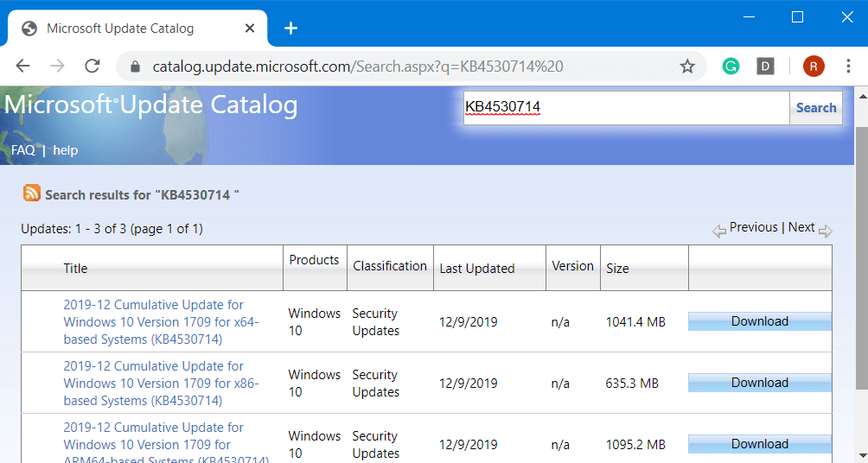Viewport: 868px width, 463px height.
Task: Select the Microsoft Update Catalog tab
Action: [137, 29]
